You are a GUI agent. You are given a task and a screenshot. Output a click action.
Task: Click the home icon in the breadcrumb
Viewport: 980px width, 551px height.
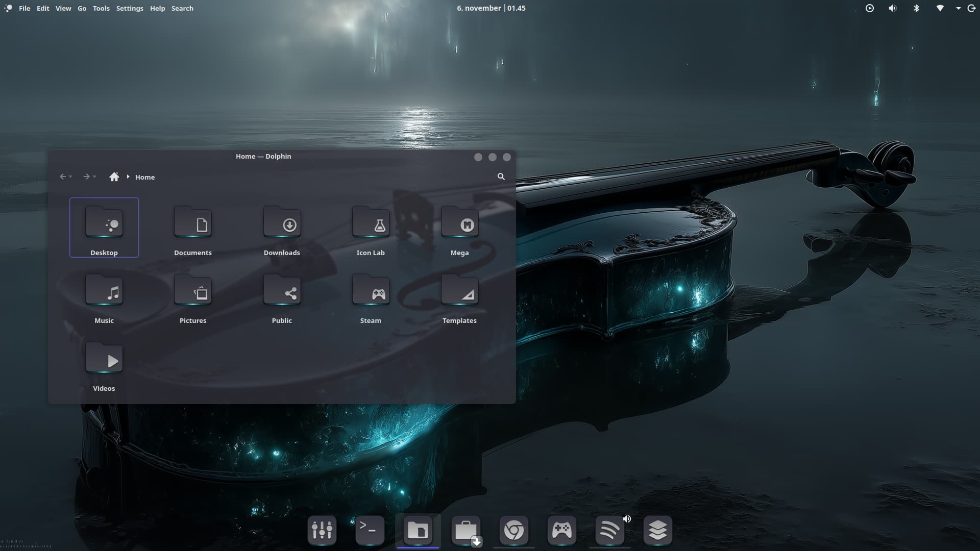click(x=114, y=177)
